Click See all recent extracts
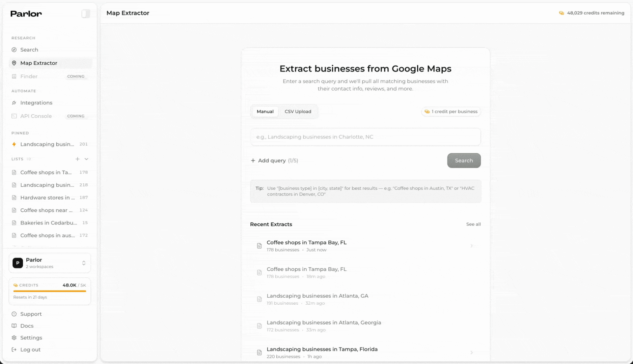 coord(473,224)
